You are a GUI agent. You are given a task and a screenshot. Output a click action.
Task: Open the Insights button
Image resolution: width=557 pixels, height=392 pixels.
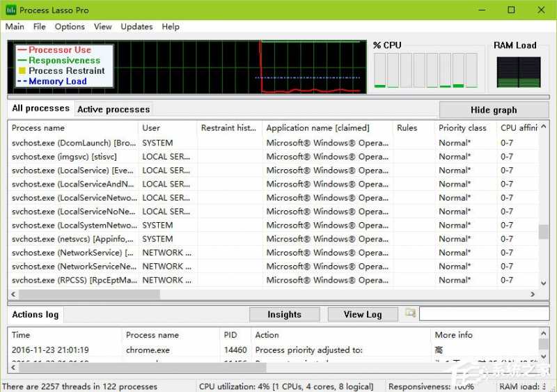tap(284, 314)
